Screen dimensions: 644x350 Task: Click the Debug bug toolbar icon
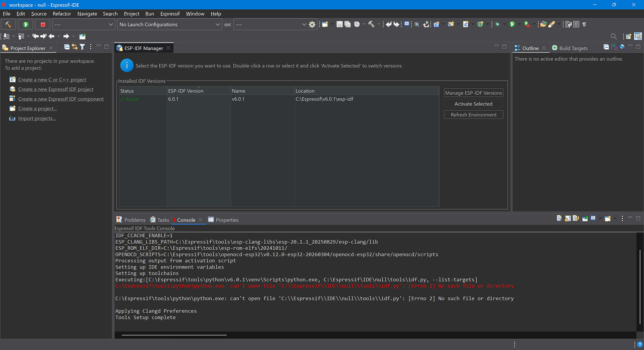click(x=497, y=24)
